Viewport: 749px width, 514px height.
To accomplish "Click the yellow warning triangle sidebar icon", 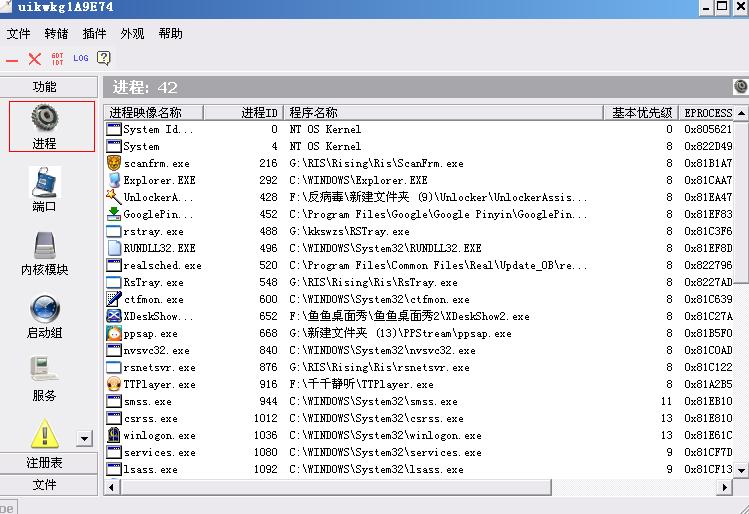I will tap(45, 434).
